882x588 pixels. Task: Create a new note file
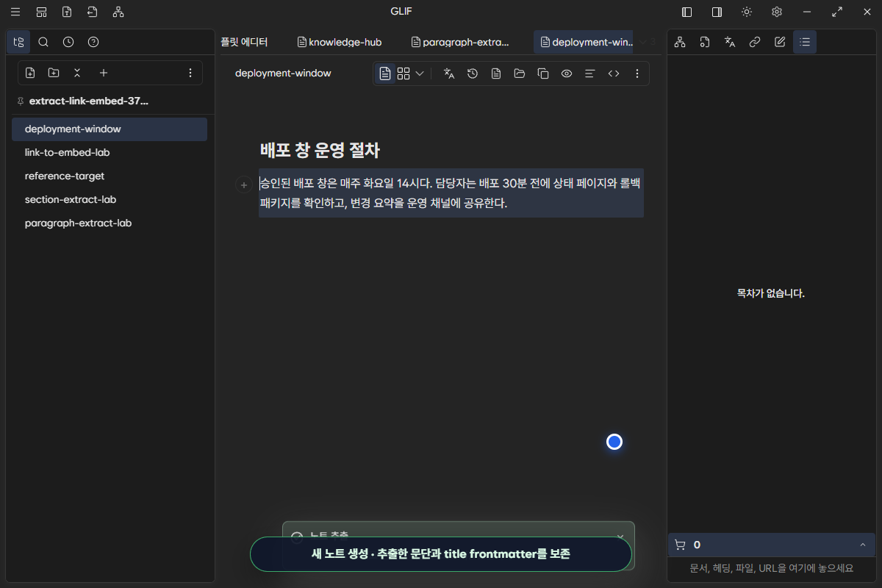(x=30, y=73)
